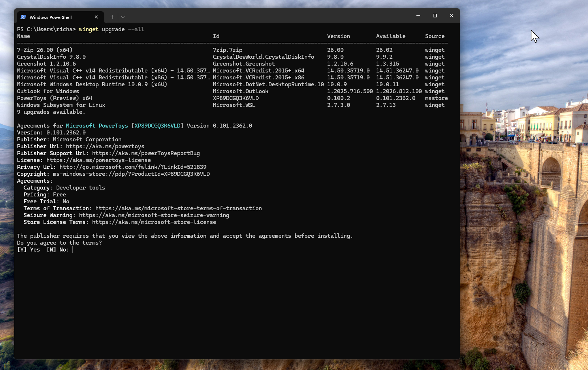Click the 'Available' column header
This screenshot has width=588, height=370.
tap(391, 36)
